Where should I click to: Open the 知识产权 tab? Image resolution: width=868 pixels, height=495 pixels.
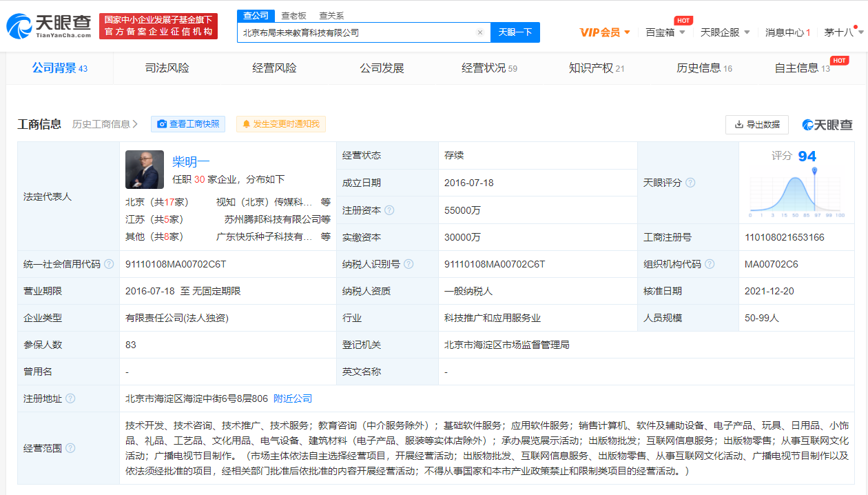click(597, 68)
